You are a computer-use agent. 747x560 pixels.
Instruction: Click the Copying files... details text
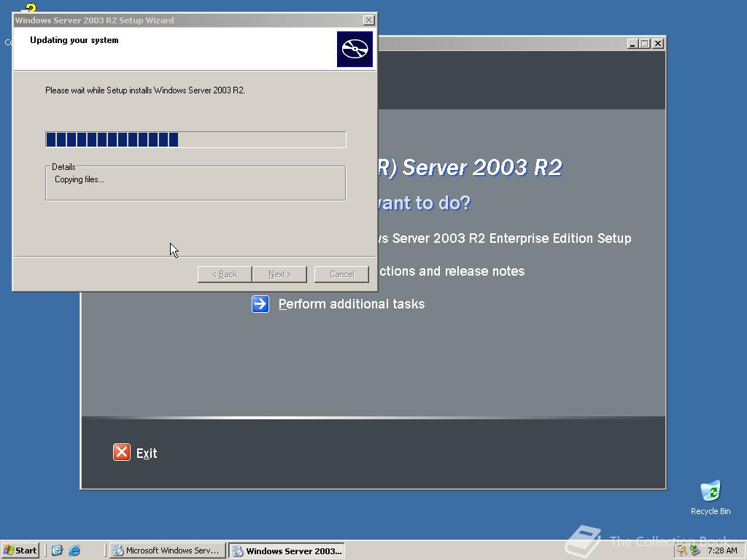coord(79,179)
